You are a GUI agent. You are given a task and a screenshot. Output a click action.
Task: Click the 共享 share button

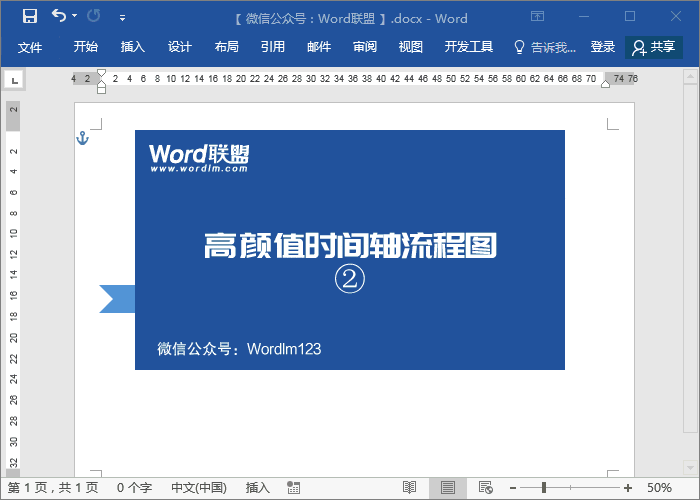654,47
